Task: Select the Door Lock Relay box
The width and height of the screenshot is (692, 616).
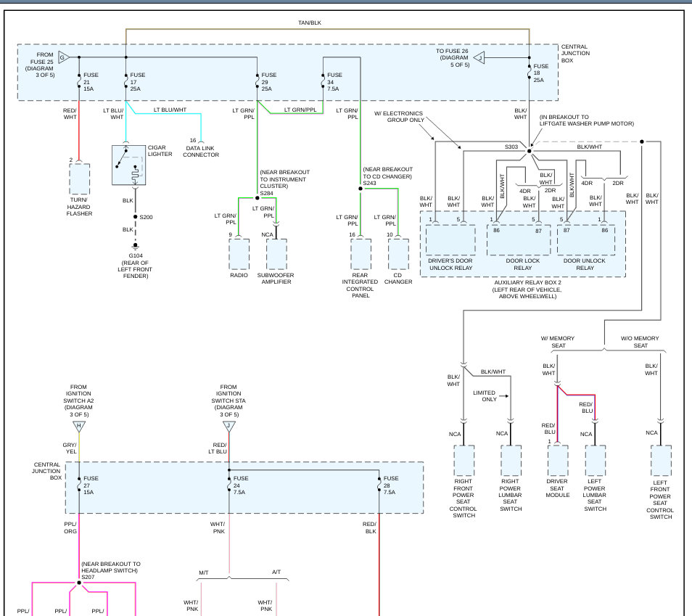Action: tap(519, 240)
